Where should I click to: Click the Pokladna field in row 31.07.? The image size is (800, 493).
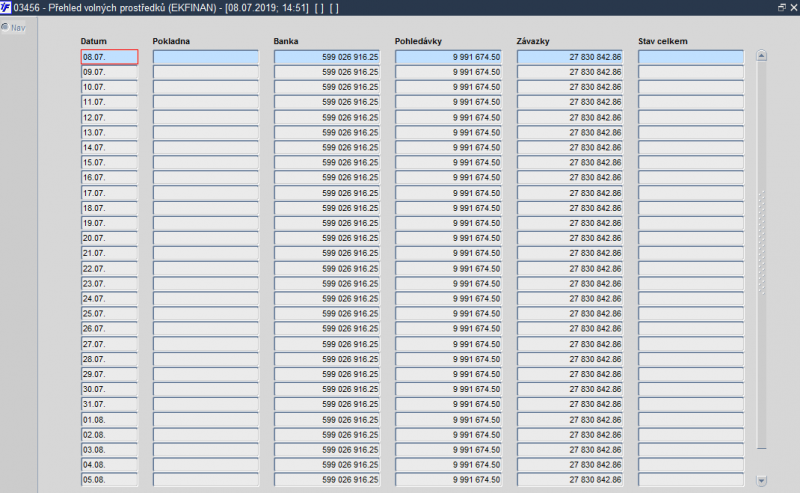point(206,404)
